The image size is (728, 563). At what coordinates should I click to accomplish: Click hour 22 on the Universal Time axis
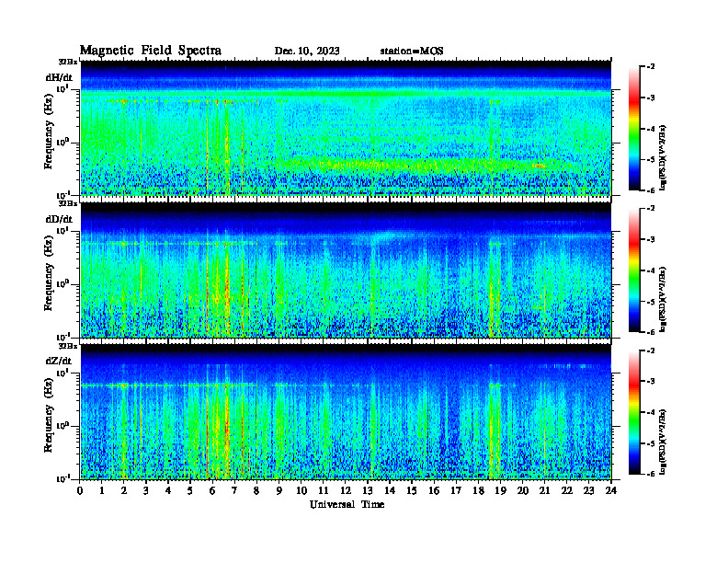pyautogui.click(x=567, y=491)
